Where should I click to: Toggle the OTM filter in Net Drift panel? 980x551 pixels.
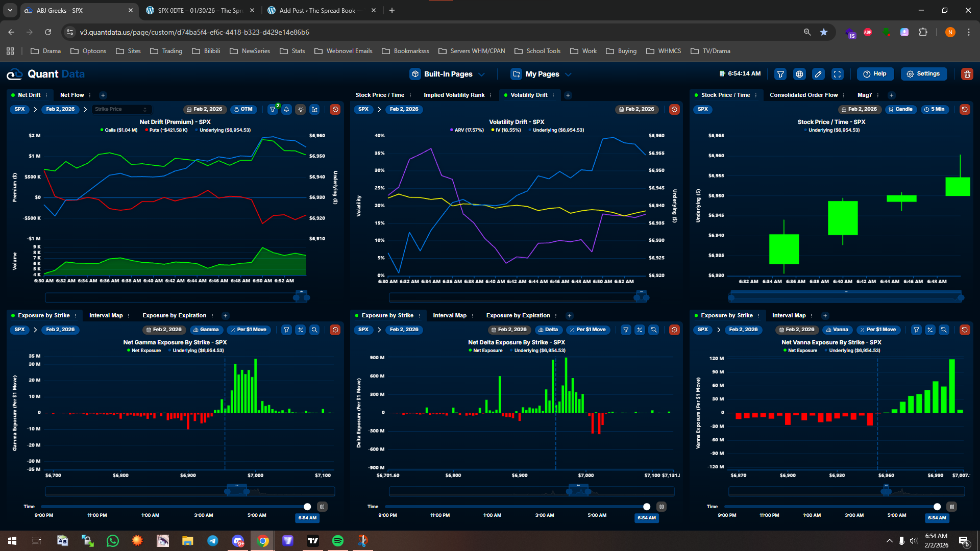[x=243, y=109]
